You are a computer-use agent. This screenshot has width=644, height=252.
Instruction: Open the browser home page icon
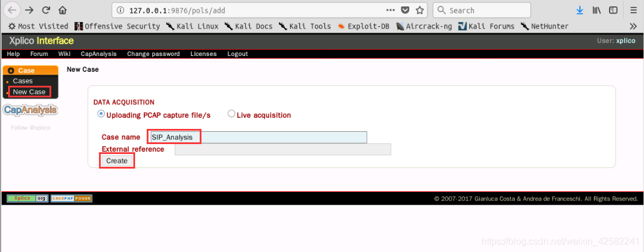[x=62, y=10]
